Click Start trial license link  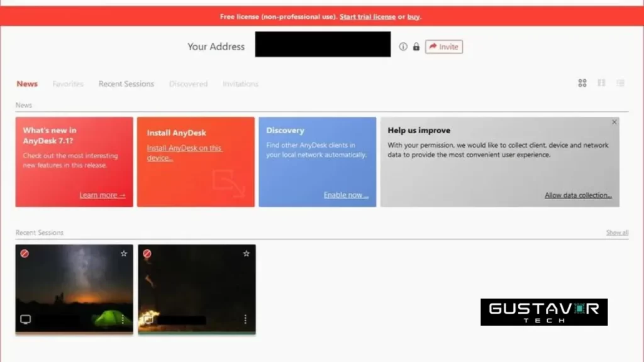367,17
